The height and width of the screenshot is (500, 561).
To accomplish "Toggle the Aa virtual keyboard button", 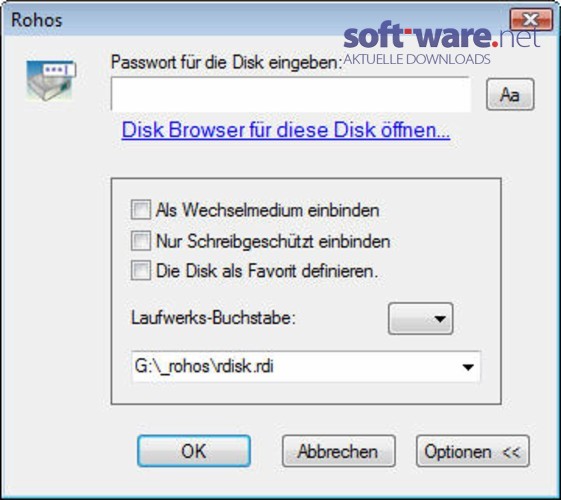I will [x=510, y=95].
